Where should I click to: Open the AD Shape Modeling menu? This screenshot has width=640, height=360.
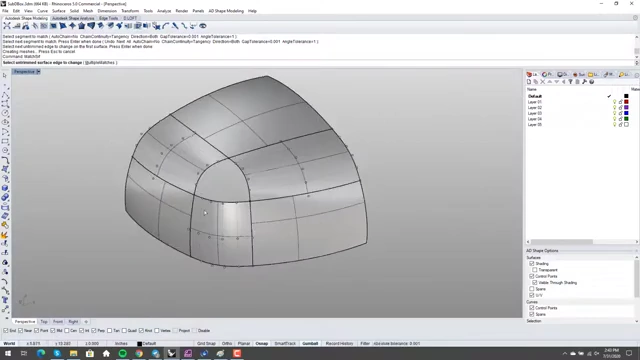tap(226, 11)
